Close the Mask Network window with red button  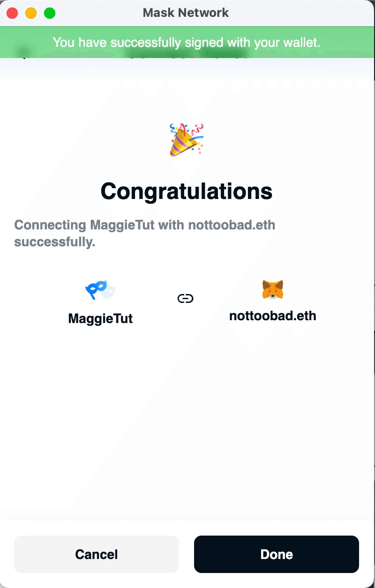click(12, 13)
